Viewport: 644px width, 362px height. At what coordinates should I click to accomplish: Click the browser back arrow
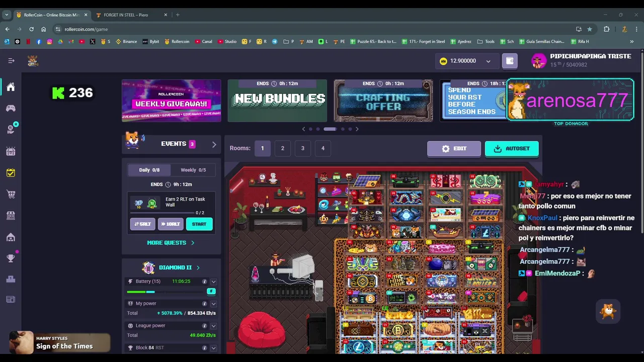pos(8,29)
